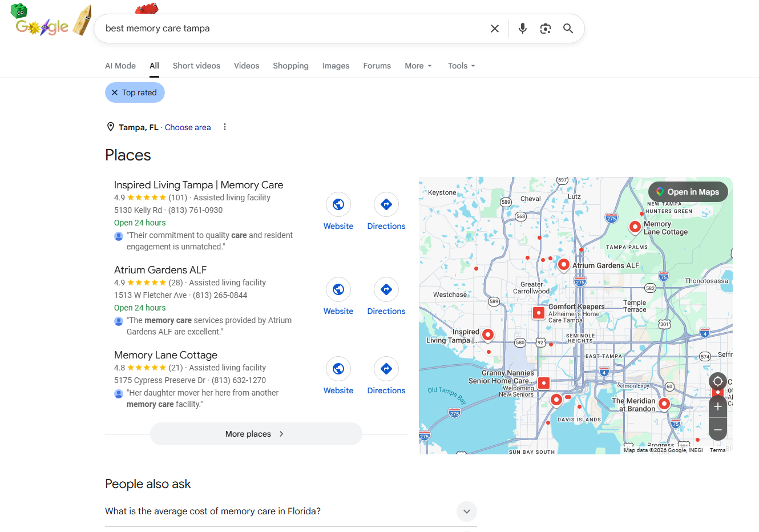The height and width of the screenshot is (532, 759).
Task: Click the 1513 W Fletcher Ave address
Action: point(151,295)
